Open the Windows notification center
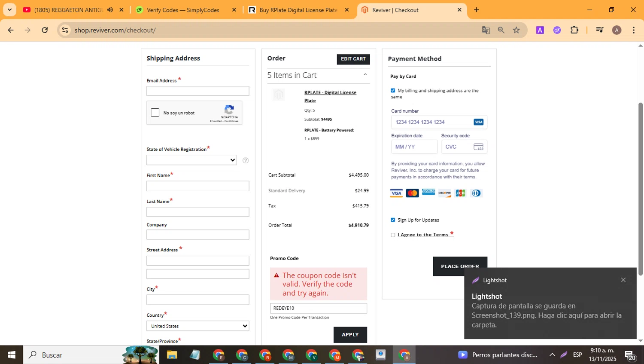Screen dimensions: 644x364 pos(630,355)
